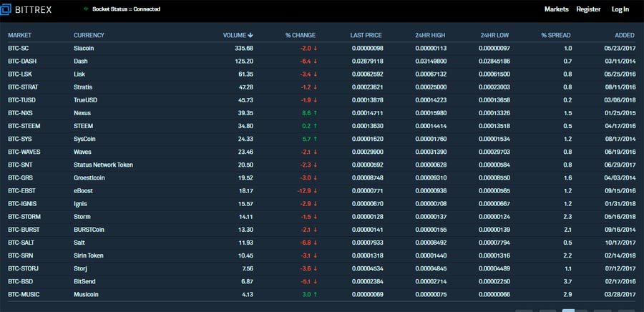Click the last price 0.02879118
The height and width of the screenshot is (312, 644).
[x=368, y=61]
